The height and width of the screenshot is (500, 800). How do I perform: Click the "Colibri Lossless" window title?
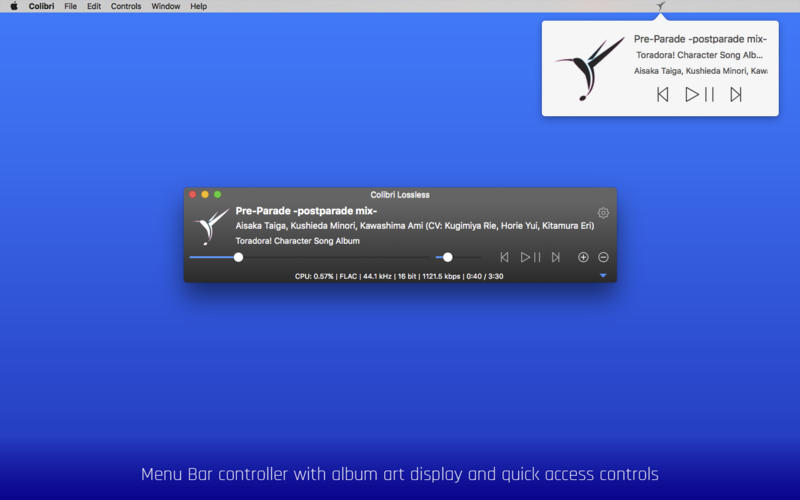[x=400, y=195]
